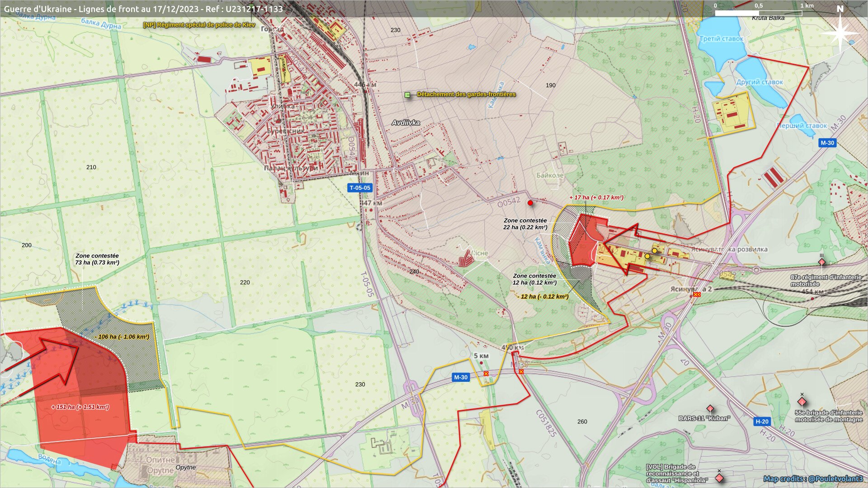Click the M-30 blue road shield top right
This screenshot has height=488, width=868.
pyautogui.click(x=827, y=143)
